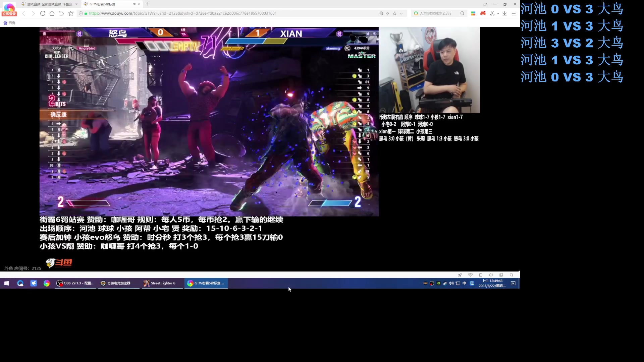Screen dimensions: 644x362
Task: Open the colorful apps grid icon
Action: pos(473,13)
